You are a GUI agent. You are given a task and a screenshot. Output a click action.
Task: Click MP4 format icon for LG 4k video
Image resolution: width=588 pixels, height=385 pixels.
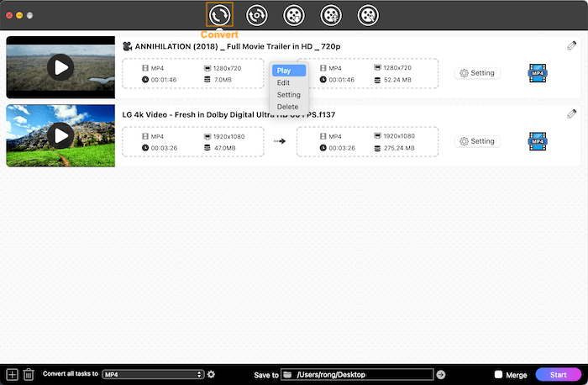(538, 141)
